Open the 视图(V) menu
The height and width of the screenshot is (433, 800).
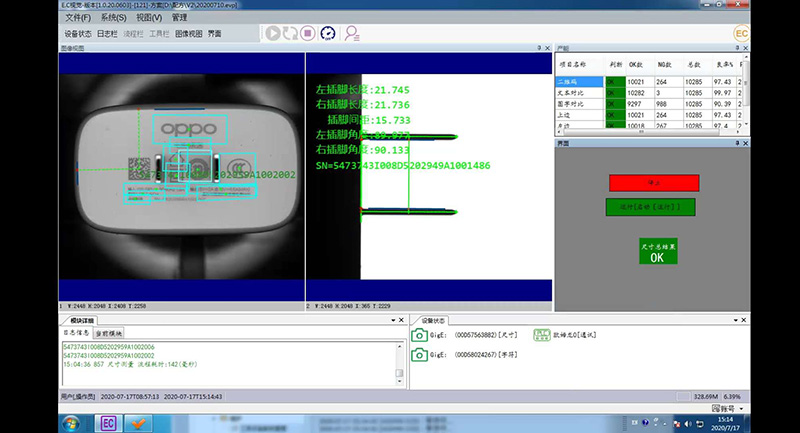tap(149, 18)
